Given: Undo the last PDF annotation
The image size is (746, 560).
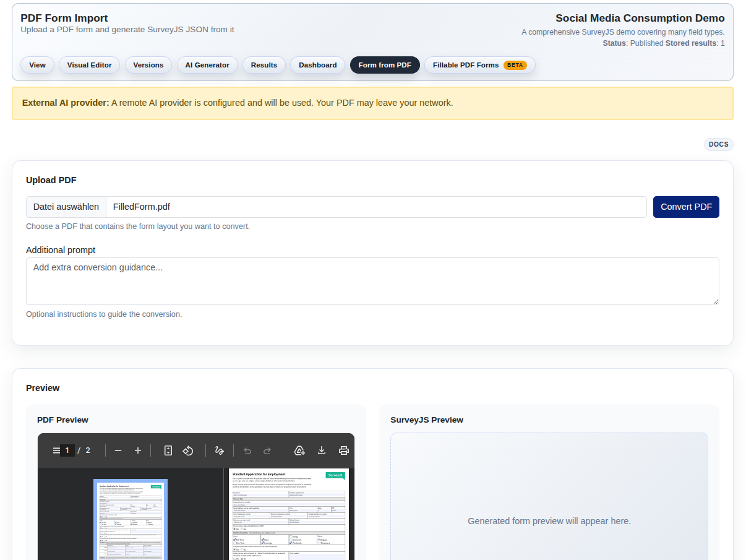Looking at the screenshot, I should pos(247,450).
